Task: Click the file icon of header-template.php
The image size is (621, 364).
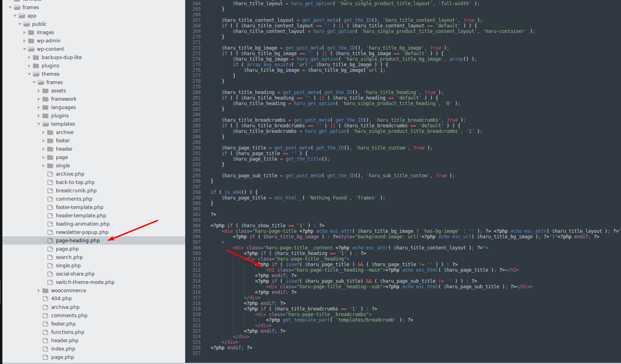Action: pyautogui.click(x=50, y=216)
